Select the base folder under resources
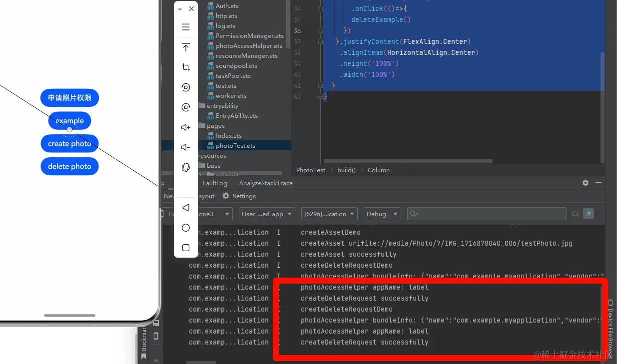Screen dimensions: 617x364 click(214, 166)
